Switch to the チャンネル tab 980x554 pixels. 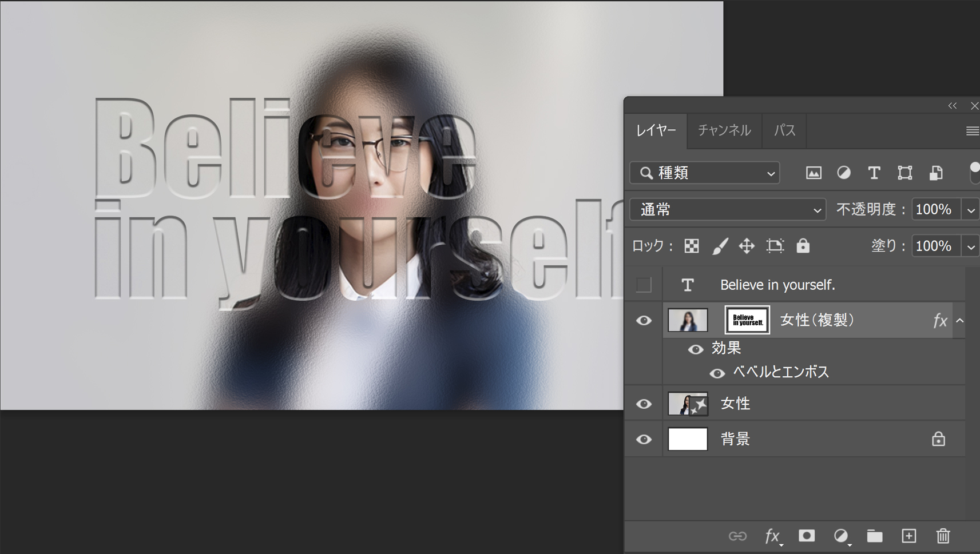coord(724,130)
